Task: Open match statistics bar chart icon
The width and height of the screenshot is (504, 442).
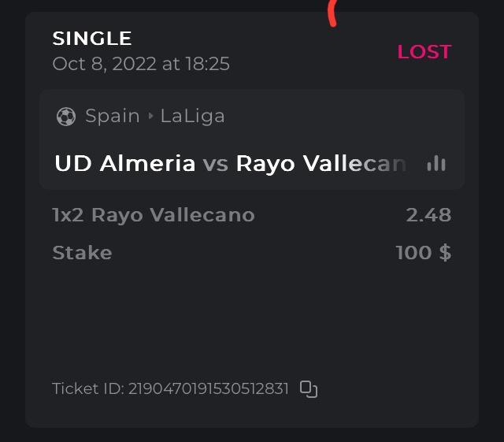Action: coord(435,163)
